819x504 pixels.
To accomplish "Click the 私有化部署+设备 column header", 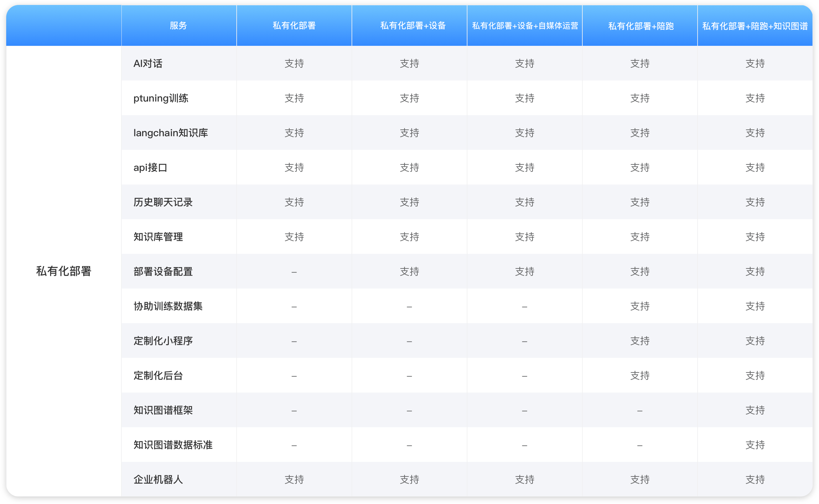I will click(413, 26).
